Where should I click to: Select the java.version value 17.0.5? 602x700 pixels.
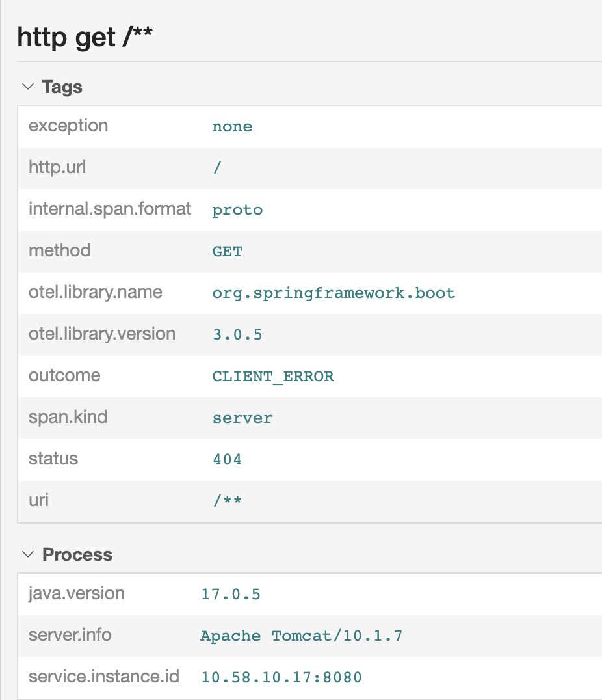pos(231,594)
